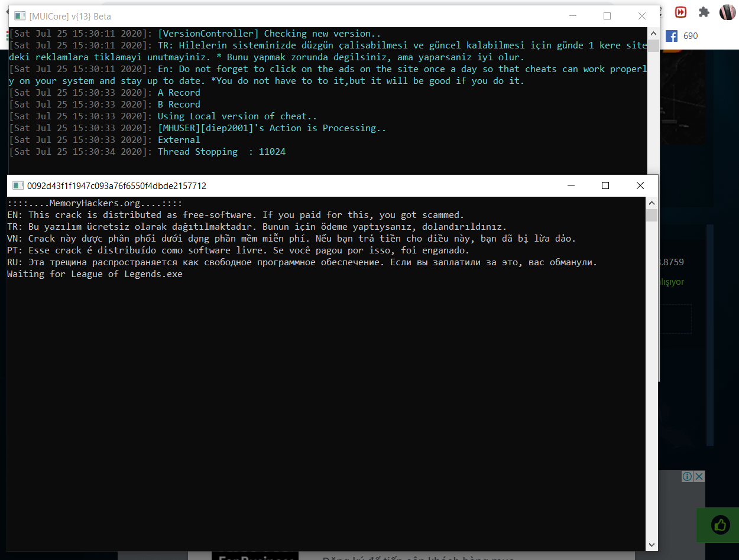The width and height of the screenshot is (739, 560).
Task: Click the 'B Record' log line
Action: tap(105, 105)
